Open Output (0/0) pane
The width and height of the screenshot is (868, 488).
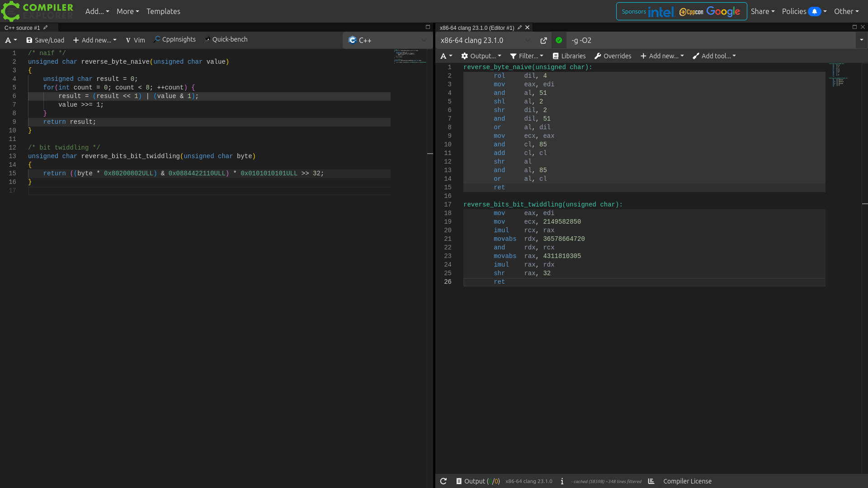[478, 481]
